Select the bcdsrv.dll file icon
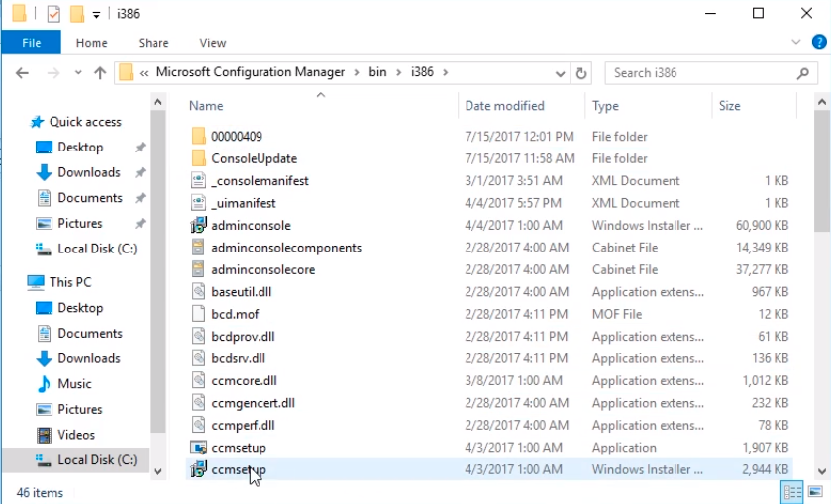The width and height of the screenshot is (831, 504). [x=198, y=358]
